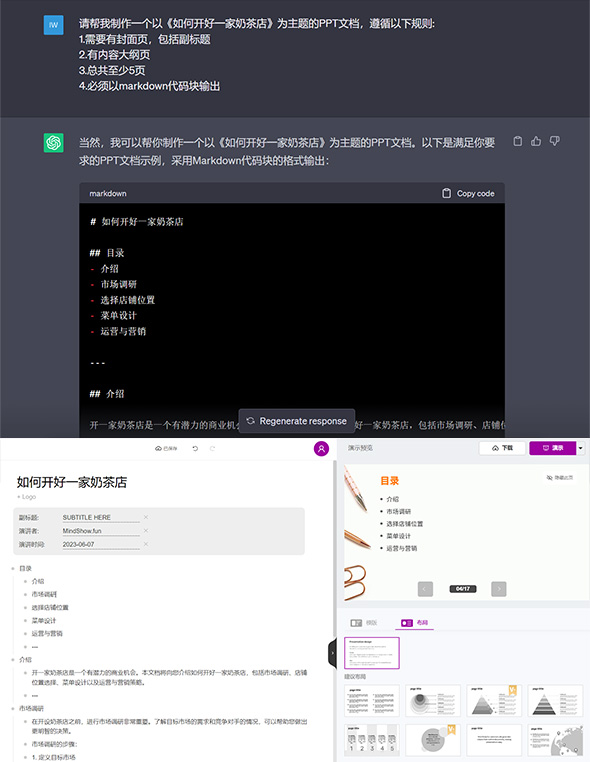Collapse the editor panel using side handle

[x=332, y=653]
